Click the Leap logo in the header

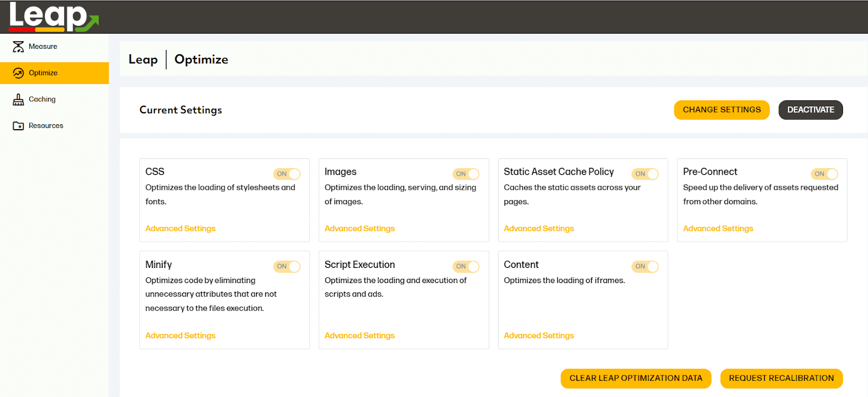click(53, 17)
